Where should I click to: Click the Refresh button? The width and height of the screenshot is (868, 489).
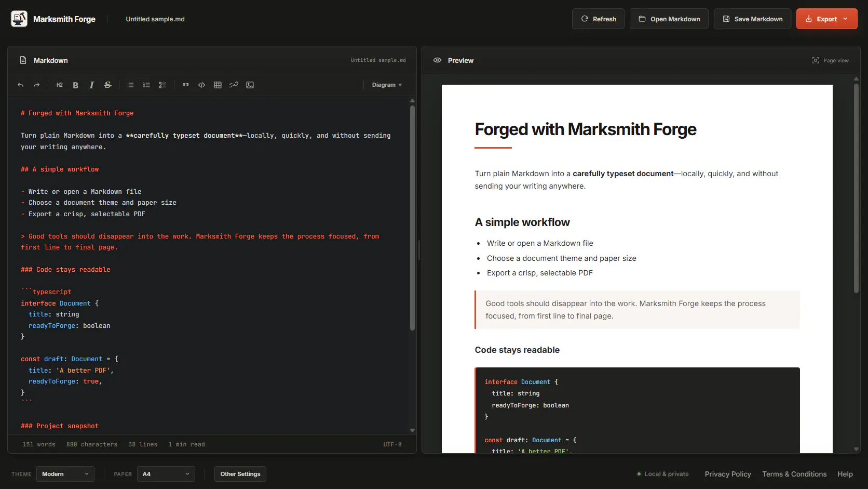(598, 19)
